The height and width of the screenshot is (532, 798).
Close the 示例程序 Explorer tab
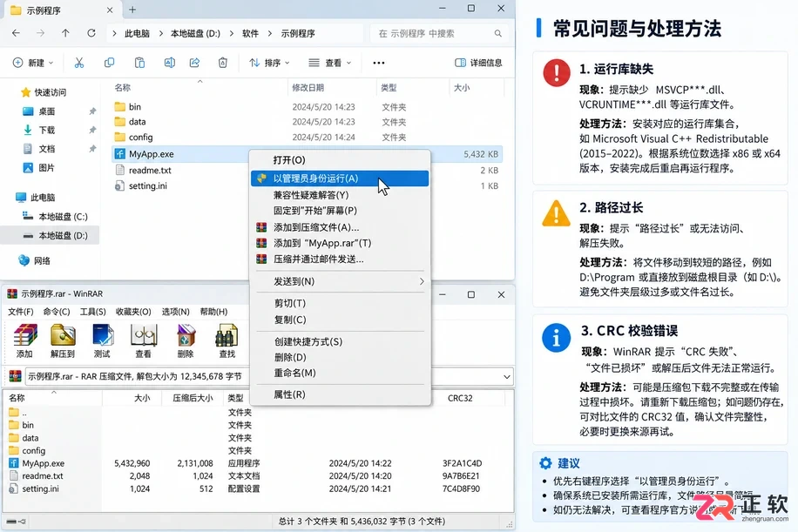110,10
